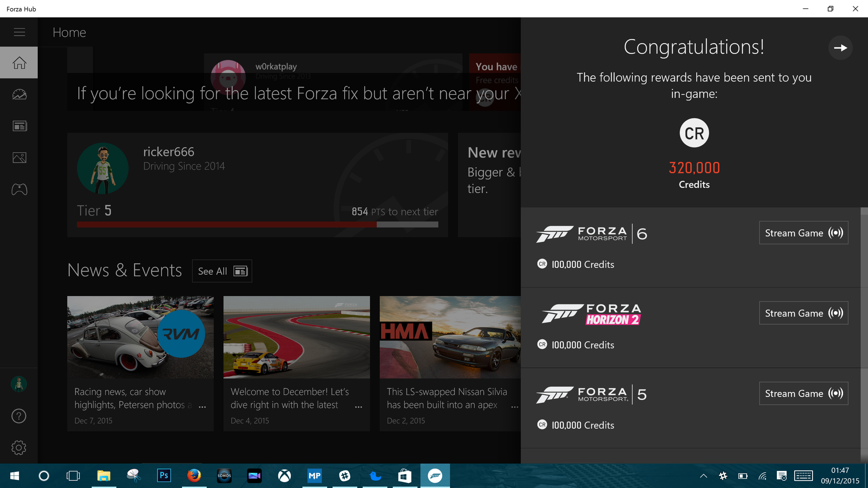
Task: Open the speedometer stats sidebar icon
Action: coord(19,94)
